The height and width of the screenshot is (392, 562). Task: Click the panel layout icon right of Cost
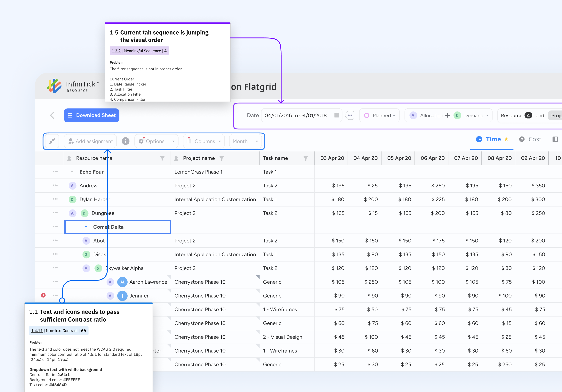pyautogui.click(x=555, y=139)
